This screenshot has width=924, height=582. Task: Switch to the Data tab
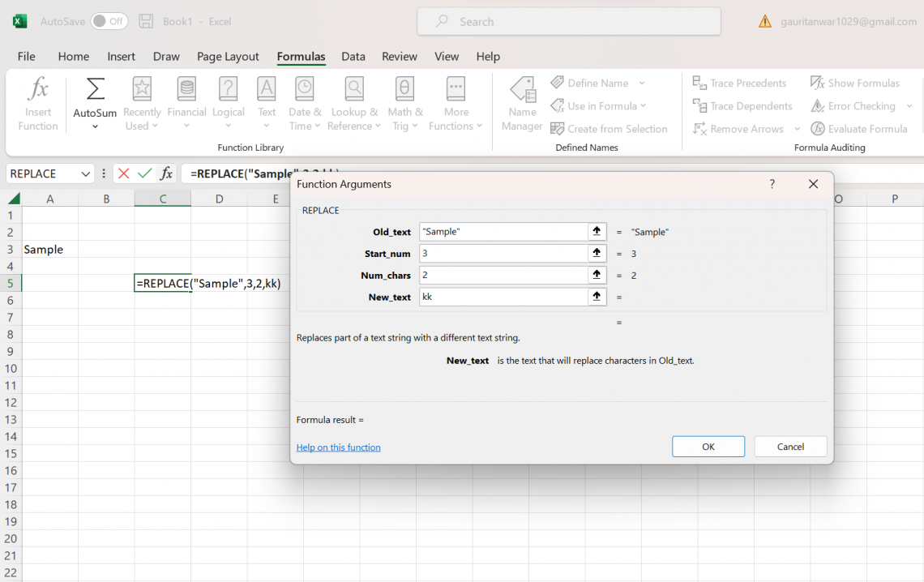pyautogui.click(x=353, y=57)
